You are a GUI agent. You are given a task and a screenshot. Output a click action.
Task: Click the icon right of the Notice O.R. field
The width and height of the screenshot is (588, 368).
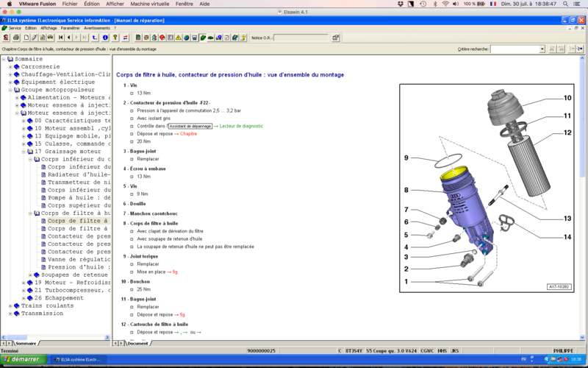click(336, 37)
